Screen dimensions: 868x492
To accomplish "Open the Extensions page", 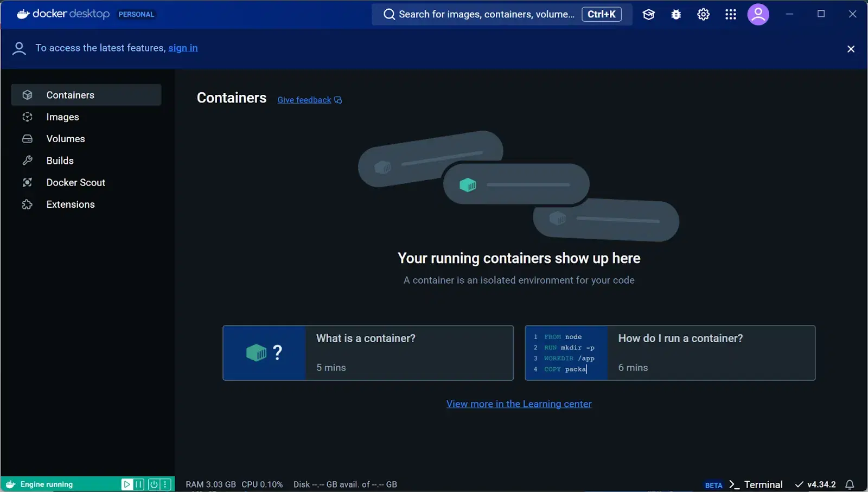I will (x=86, y=205).
